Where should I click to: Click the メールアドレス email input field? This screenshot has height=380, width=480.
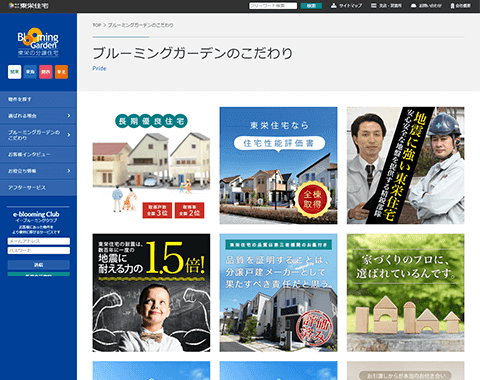point(39,241)
